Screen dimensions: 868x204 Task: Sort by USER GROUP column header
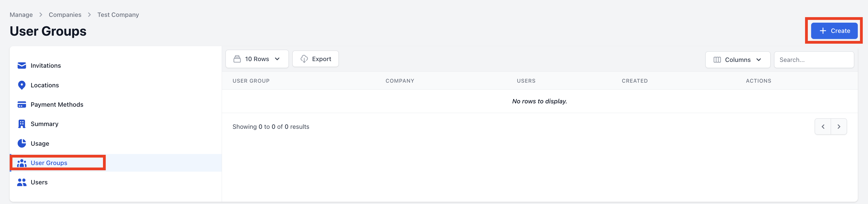251,81
